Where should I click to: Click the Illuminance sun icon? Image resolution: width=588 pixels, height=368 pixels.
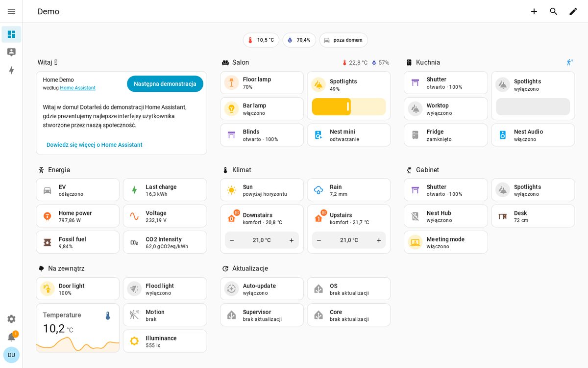(x=134, y=341)
